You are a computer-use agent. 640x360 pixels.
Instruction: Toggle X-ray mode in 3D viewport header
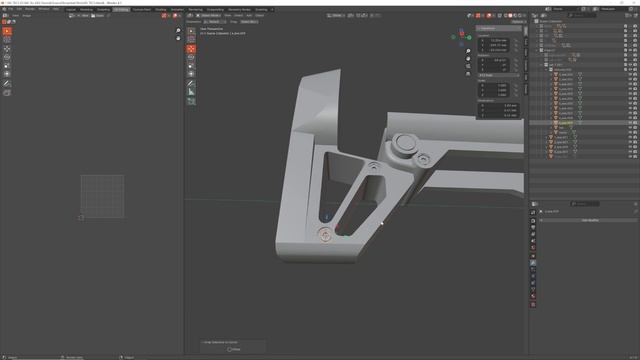(500, 16)
